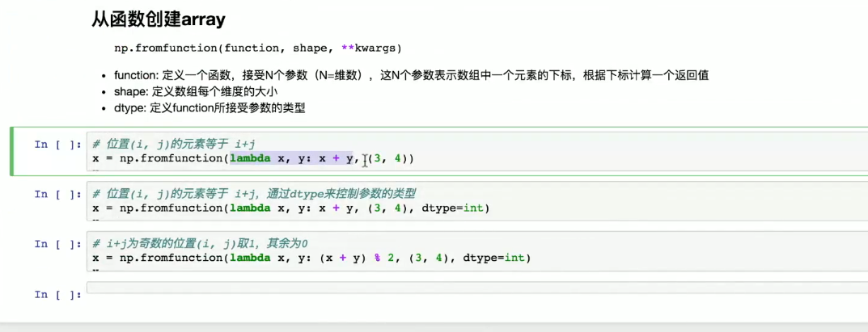Click the first code cell without dtype

tap(476, 152)
